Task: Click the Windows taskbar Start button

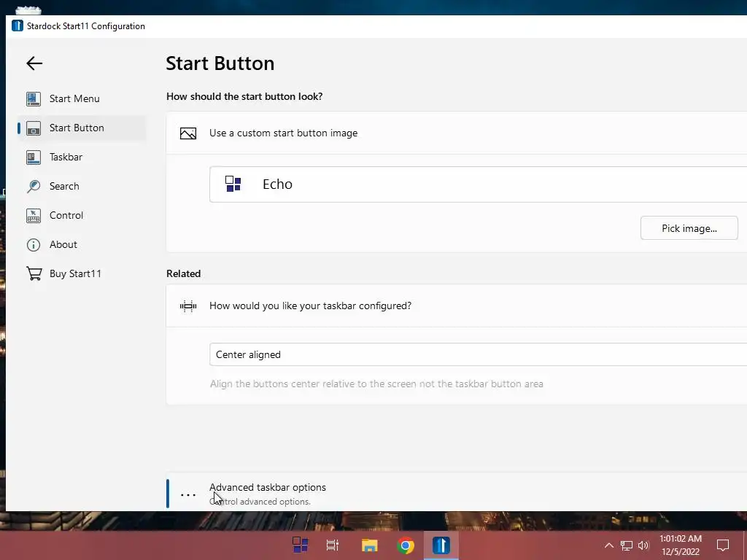Action: [x=300, y=545]
